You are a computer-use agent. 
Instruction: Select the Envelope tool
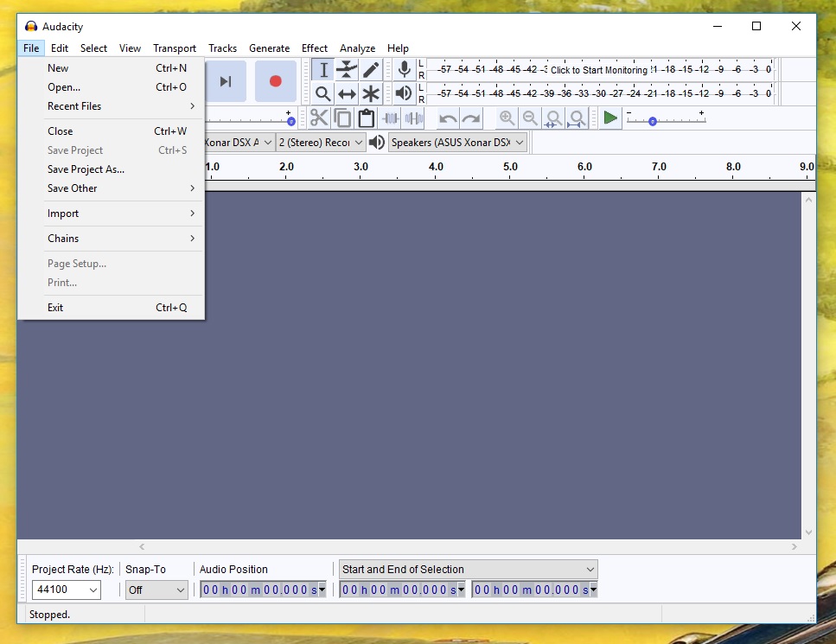347,70
